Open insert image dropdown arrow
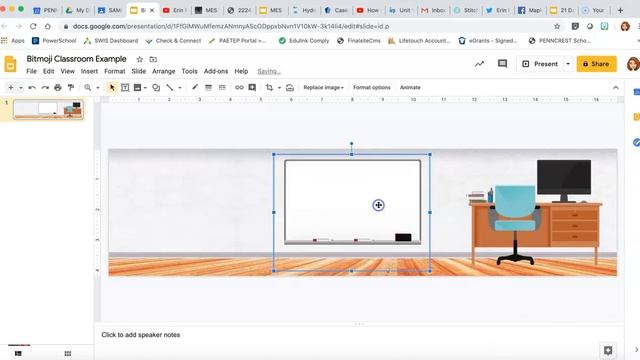Screen dimensions: 640x360 pos(145,88)
